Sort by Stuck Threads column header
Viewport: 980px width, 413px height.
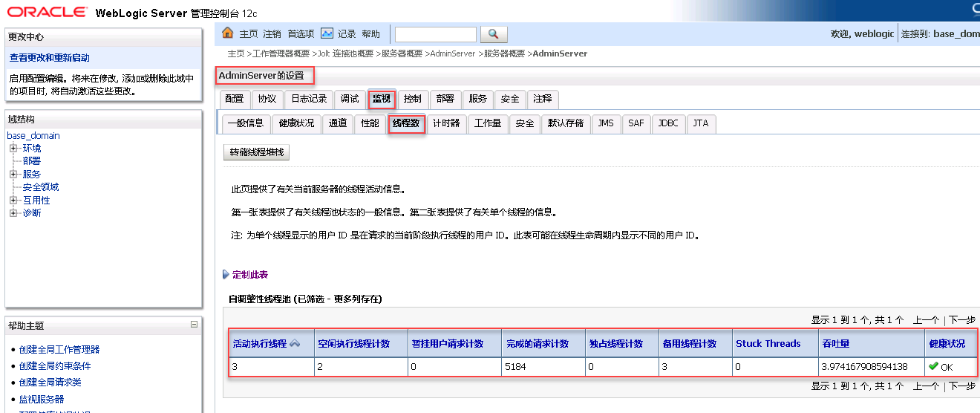768,344
